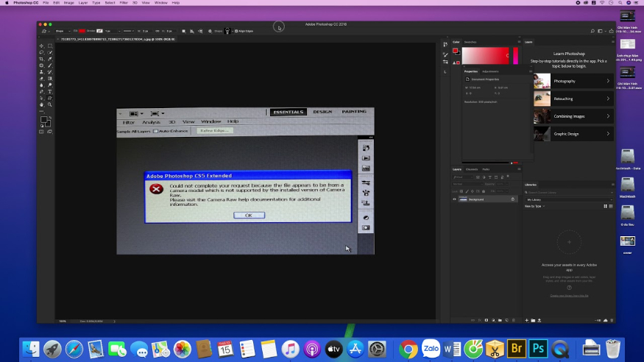Open the Image menu
Image resolution: width=644 pixels, height=362 pixels.
(68, 3)
